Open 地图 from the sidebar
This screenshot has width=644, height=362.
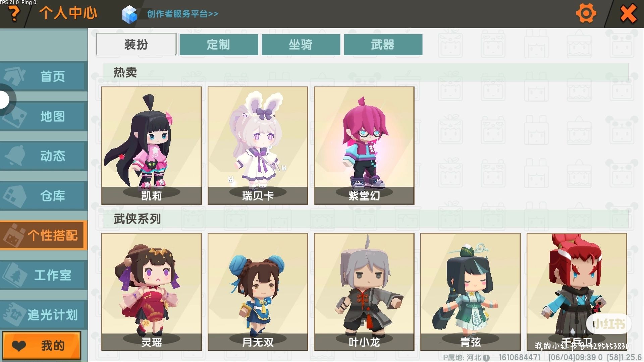[43, 116]
